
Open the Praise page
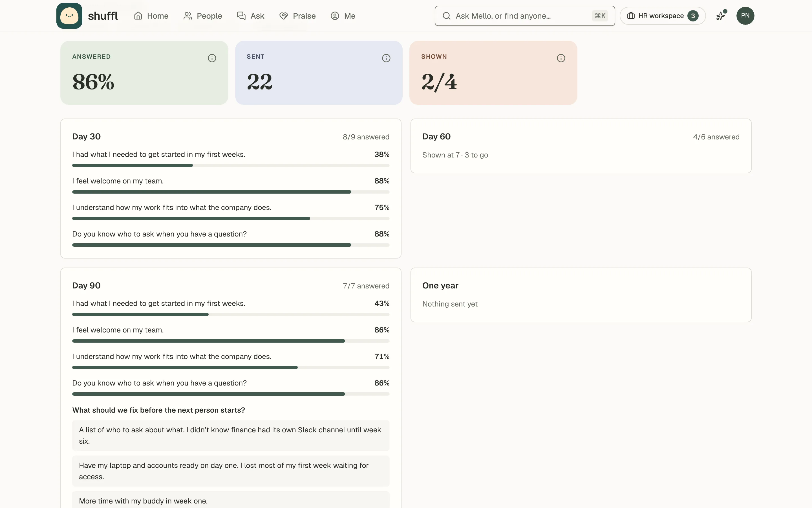297,16
